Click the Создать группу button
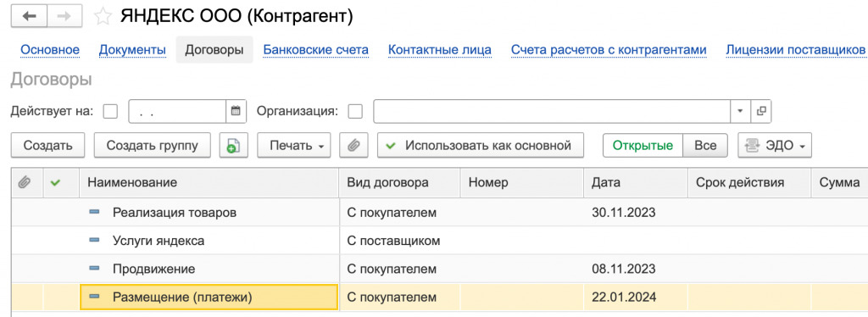868x317 pixels. 153,146
